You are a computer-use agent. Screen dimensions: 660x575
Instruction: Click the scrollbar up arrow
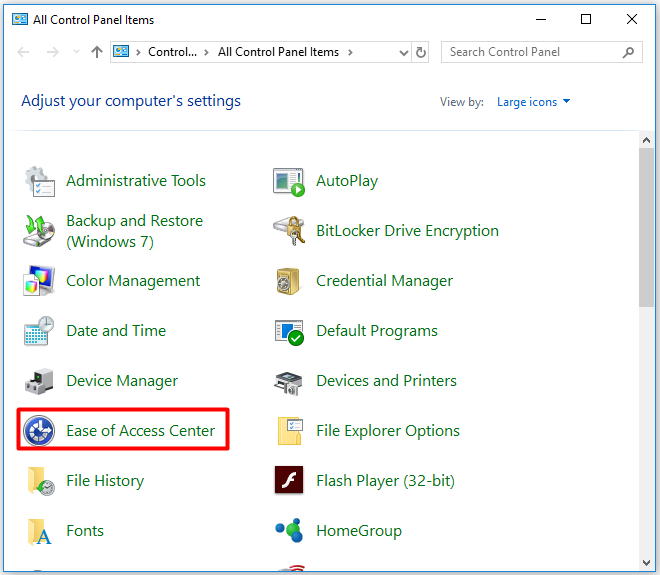(x=647, y=141)
